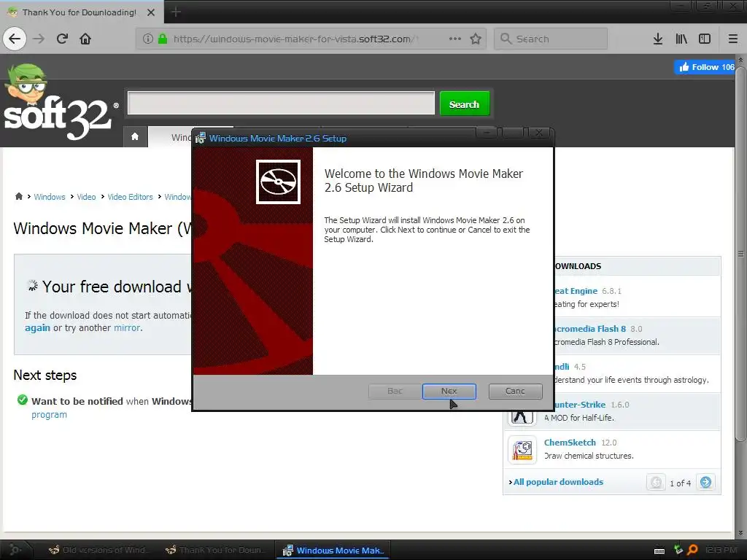
Task: Open Counter-Strike 1.6.0 link
Action: tap(579, 405)
